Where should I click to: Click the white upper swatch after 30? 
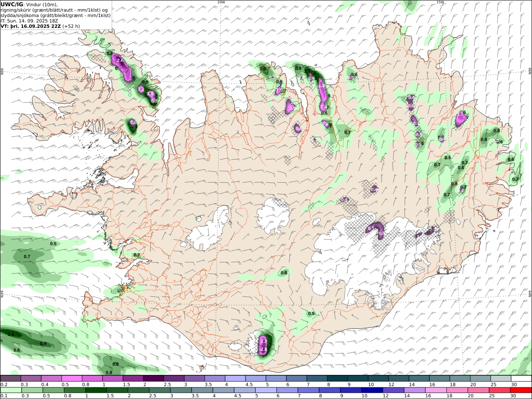tap(521, 378)
